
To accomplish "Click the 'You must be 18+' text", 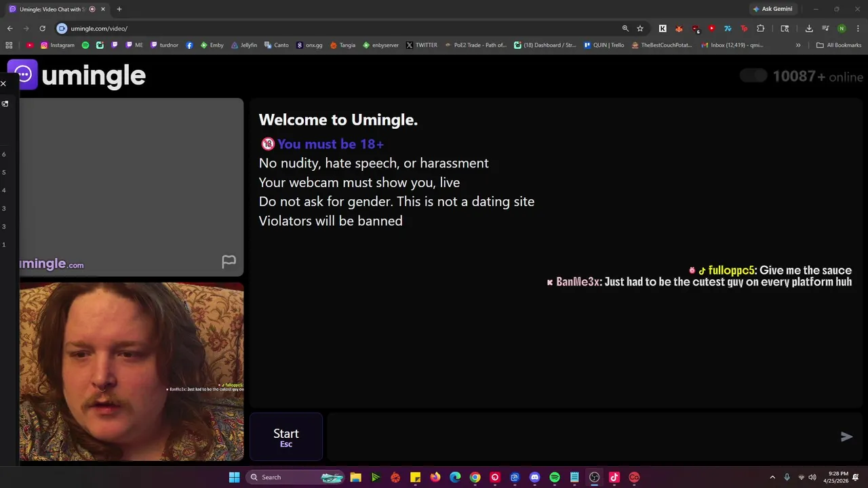I will (330, 144).
